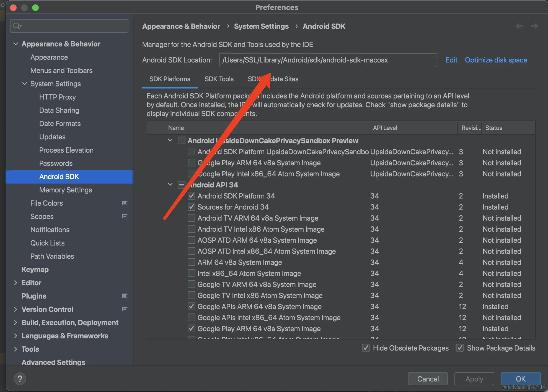Collapse System Settings tree node
This screenshot has height=392, width=548.
pyautogui.click(x=25, y=84)
